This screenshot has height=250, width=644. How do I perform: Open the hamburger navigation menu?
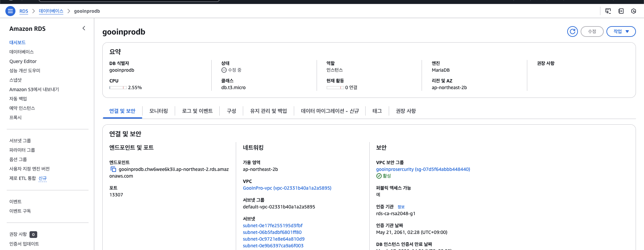point(10,11)
